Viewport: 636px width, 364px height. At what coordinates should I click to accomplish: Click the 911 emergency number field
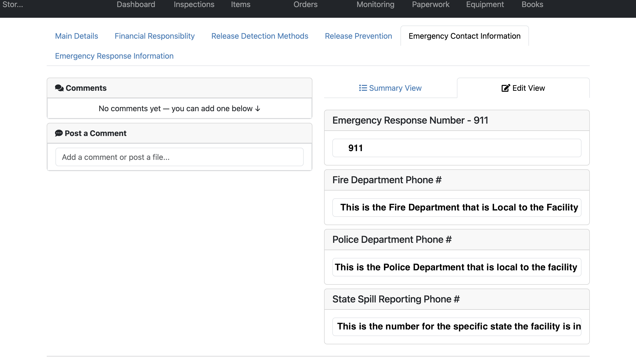coord(456,148)
